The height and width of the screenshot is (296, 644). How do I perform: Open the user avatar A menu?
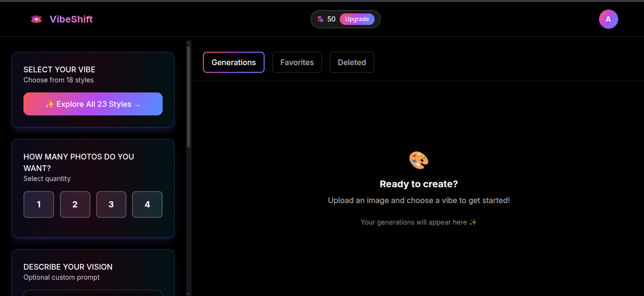(608, 19)
